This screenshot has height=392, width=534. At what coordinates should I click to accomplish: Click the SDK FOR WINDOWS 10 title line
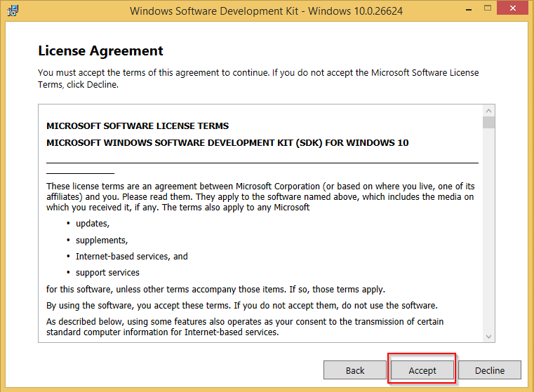point(227,142)
